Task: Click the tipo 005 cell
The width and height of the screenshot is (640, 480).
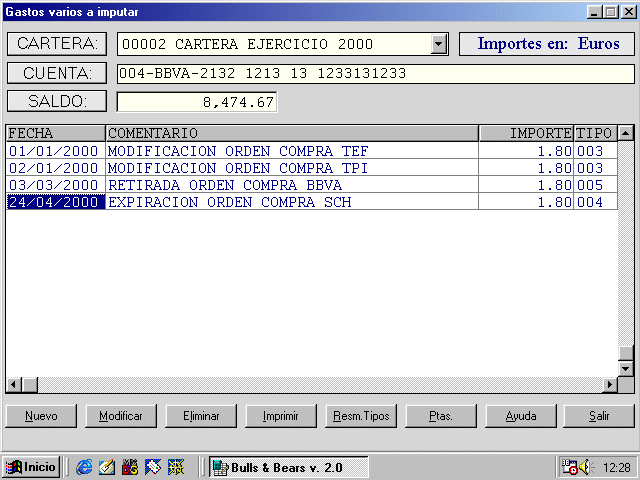Action: [x=596, y=185]
